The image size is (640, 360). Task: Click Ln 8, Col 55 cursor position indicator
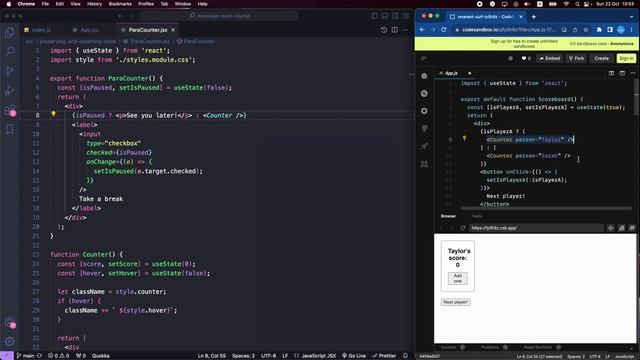211,356
